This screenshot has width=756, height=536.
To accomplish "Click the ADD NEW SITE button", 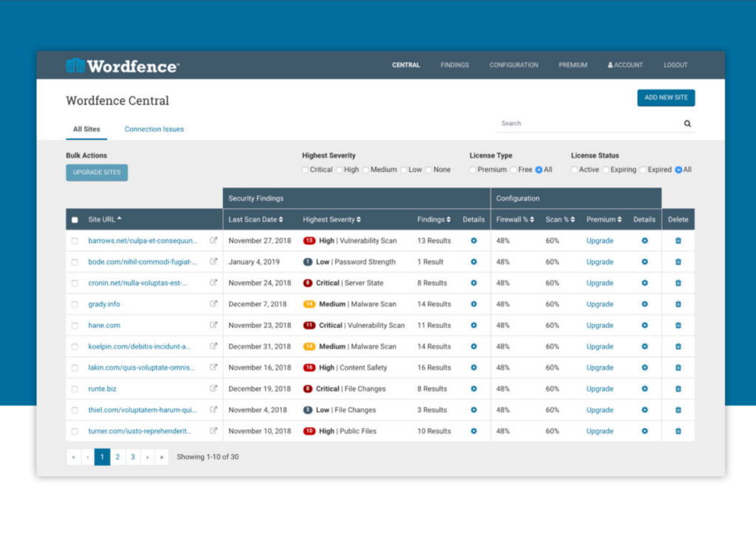I will (x=666, y=97).
